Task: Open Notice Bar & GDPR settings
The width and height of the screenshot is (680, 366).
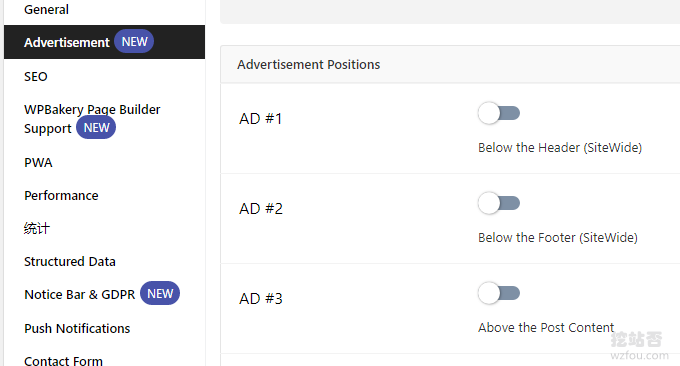Action: [x=80, y=294]
